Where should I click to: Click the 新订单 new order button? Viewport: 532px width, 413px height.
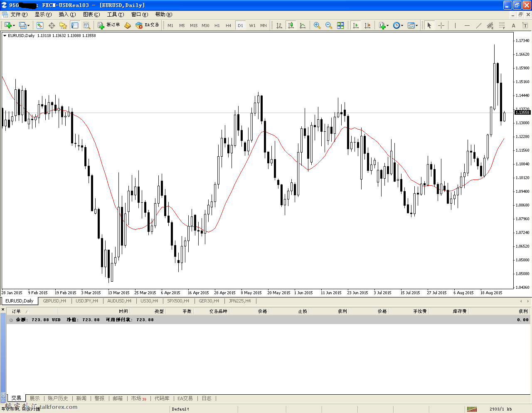tap(109, 25)
